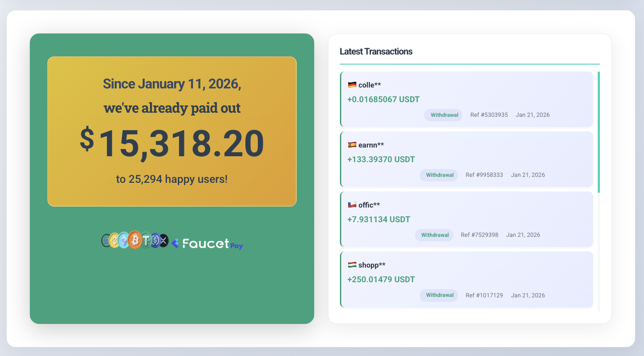Screen dimensions: 644x356
Task: Open reference Ref #7529398
Action: pyautogui.click(x=479, y=235)
